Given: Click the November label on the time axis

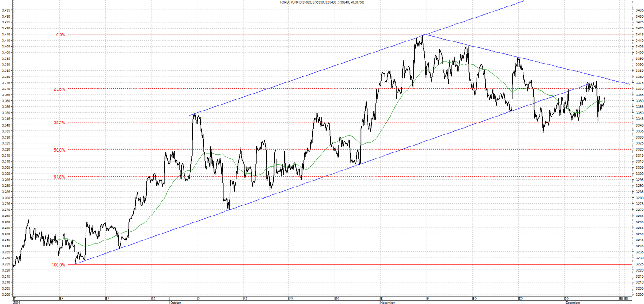Looking at the screenshot, I should pos(387,303).
